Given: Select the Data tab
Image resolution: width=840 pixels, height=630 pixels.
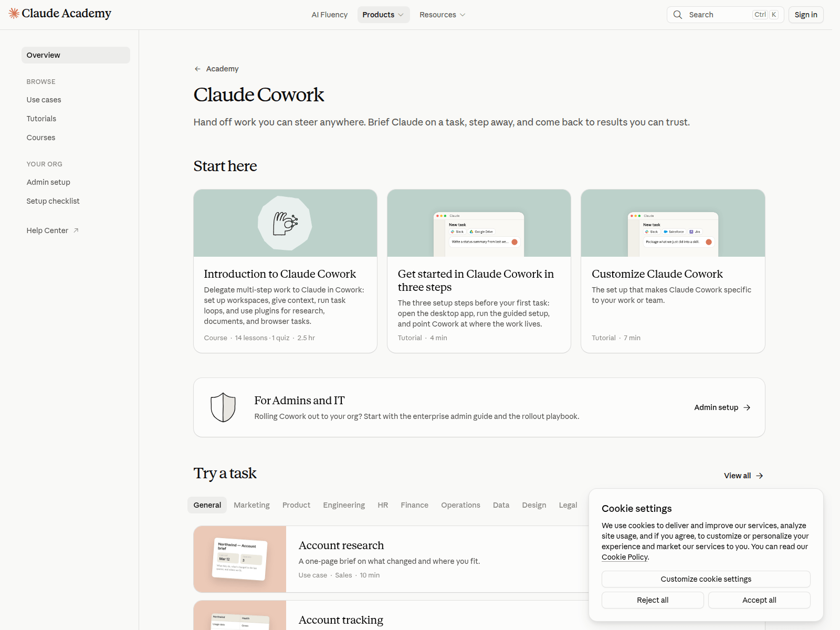Looking at the screenshot, I should pos(501,505).
